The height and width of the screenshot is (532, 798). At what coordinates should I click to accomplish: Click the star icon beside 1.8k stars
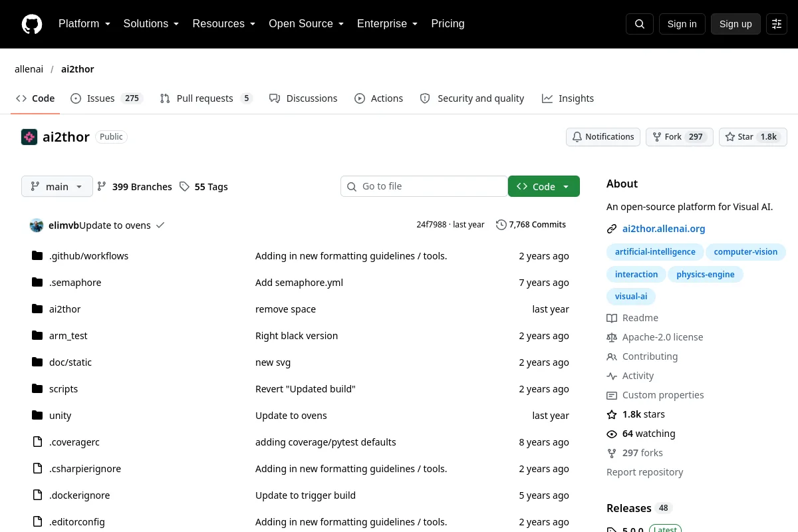click(612, 414)
